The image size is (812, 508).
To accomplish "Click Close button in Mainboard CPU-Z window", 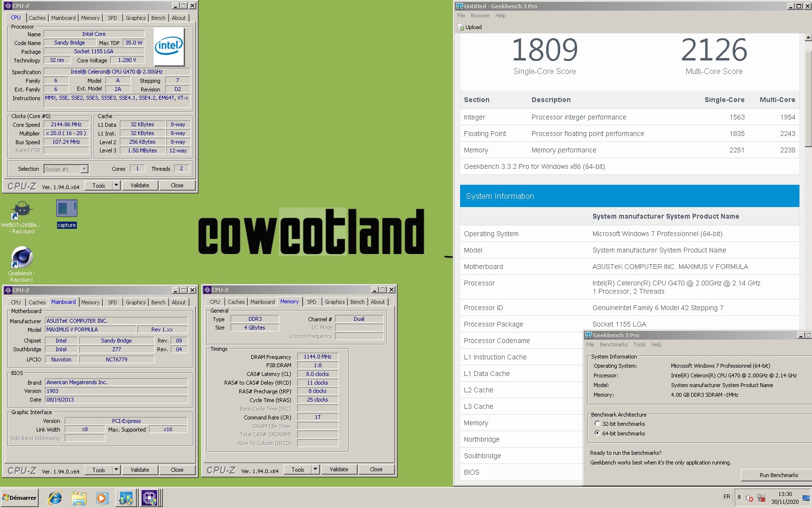I will (177, 470).
